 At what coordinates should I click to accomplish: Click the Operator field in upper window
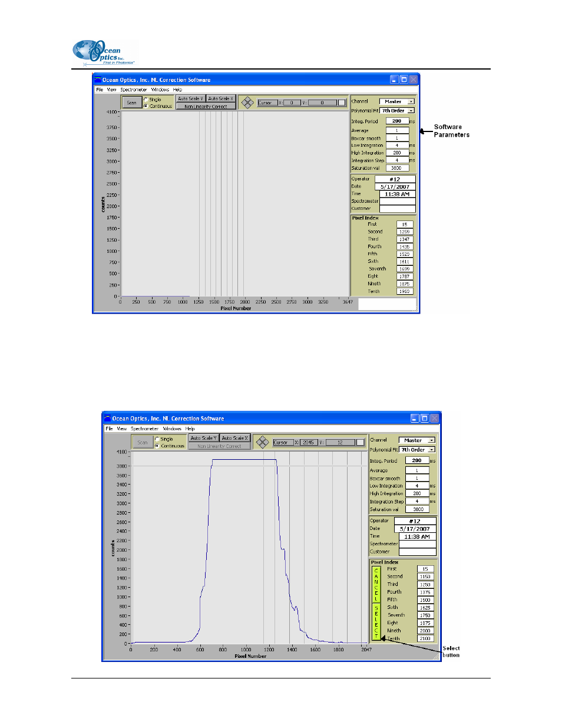[395, 179]
